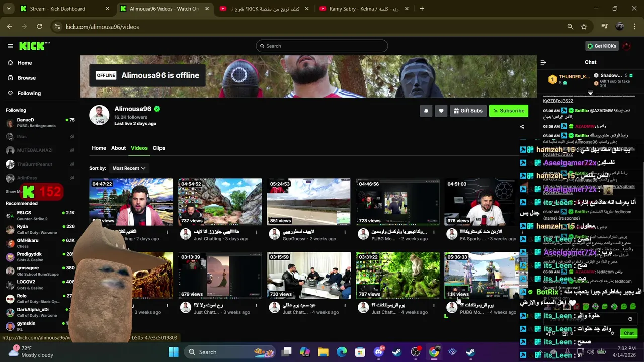This screenshot has width=644, height=362.
Task: Open the Windows Start menu
Action: click(174, 352)
